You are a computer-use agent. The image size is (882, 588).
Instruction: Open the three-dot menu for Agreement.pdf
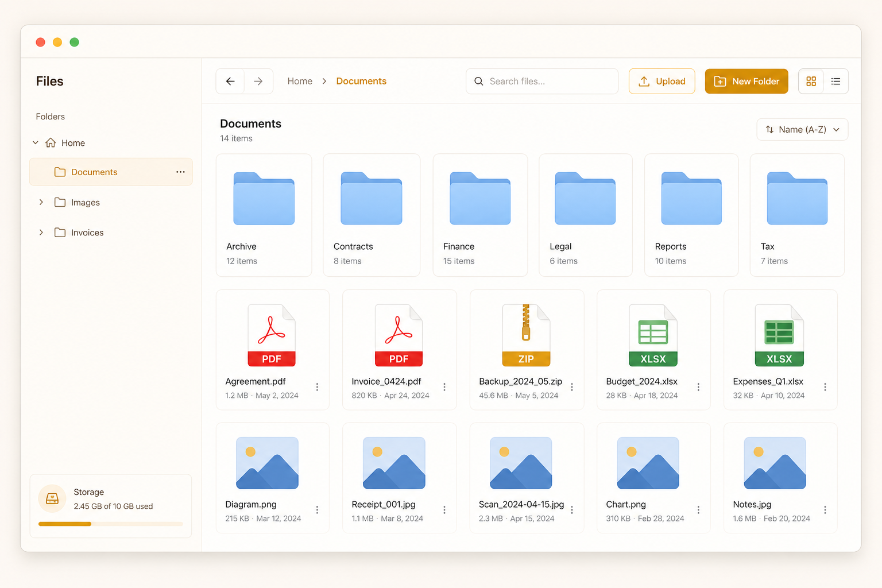317,387
